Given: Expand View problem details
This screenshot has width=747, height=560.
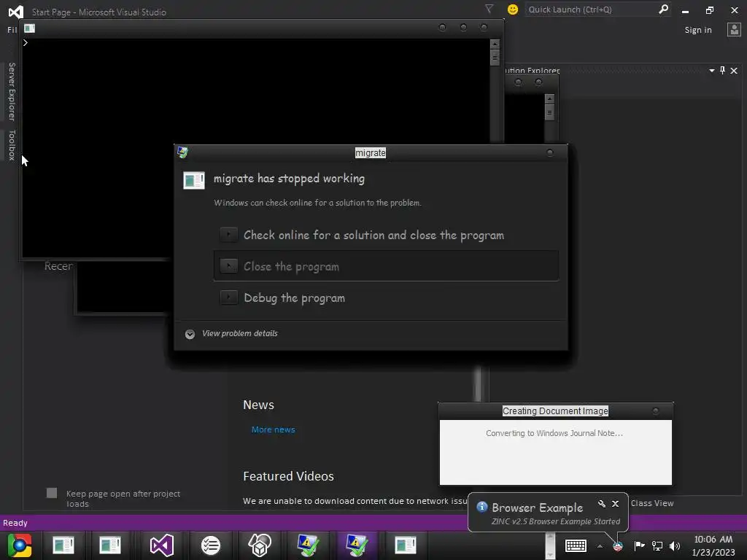Looking at the screenshot, I should point(231,334).
